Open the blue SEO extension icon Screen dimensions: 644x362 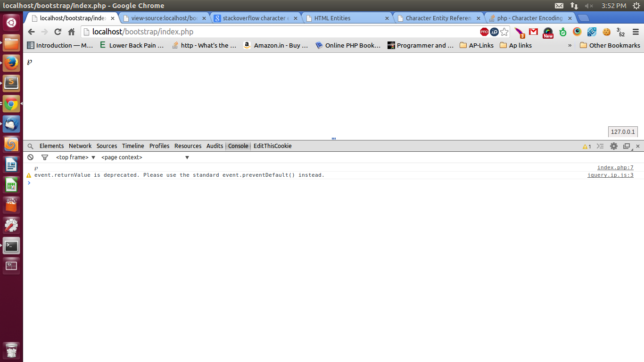click(592, 32)
